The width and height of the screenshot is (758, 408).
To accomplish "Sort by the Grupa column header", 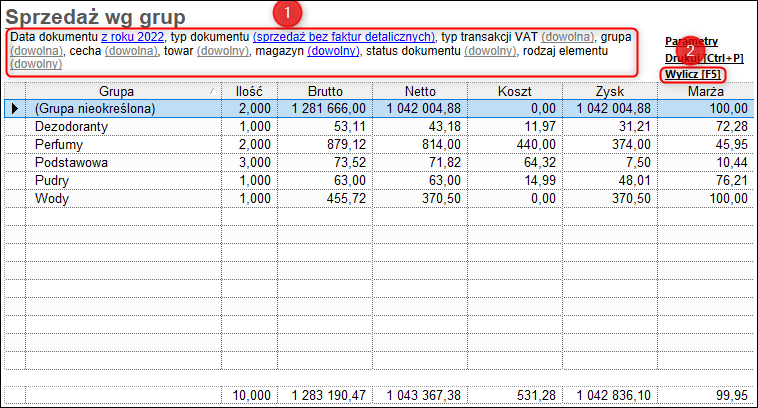I will (x=123, y=91).
